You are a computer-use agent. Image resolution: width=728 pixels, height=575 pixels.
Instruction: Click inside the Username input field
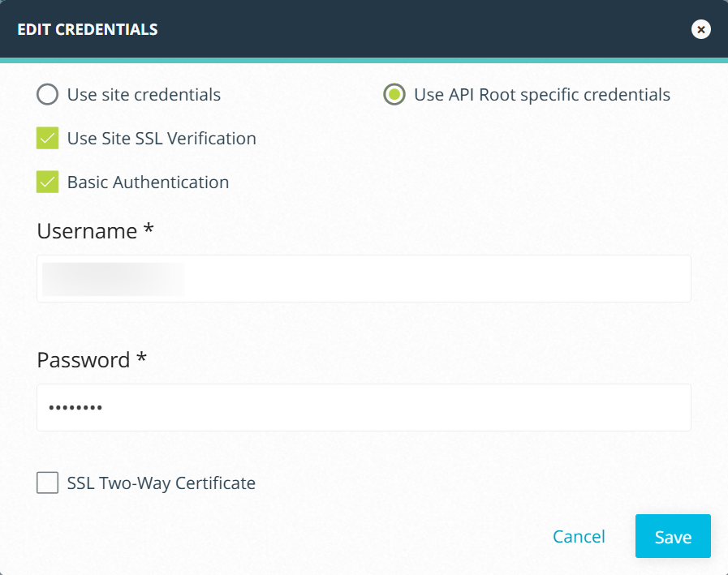(364, 278)
